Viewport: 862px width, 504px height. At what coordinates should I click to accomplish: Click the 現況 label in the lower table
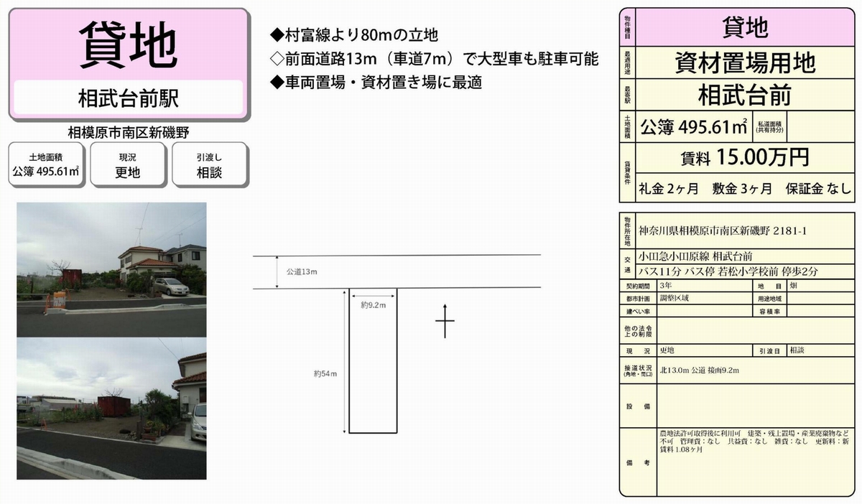click(x=637, y=351)
